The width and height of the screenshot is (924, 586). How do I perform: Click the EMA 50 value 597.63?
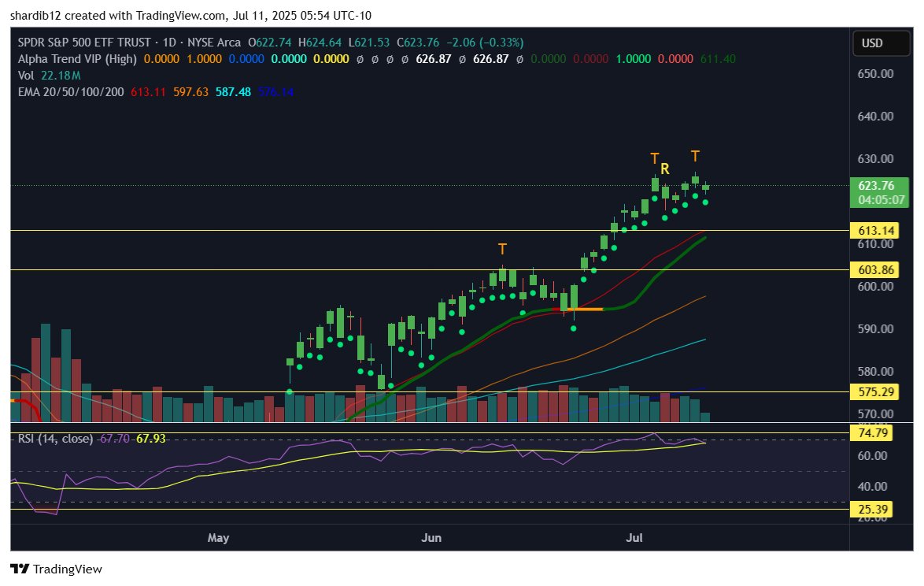tap(190, 92)
